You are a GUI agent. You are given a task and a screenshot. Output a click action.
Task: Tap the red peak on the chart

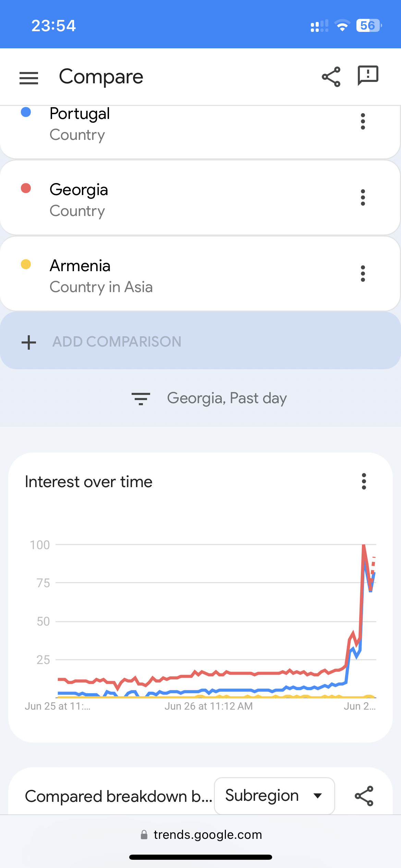click(364, 545)
